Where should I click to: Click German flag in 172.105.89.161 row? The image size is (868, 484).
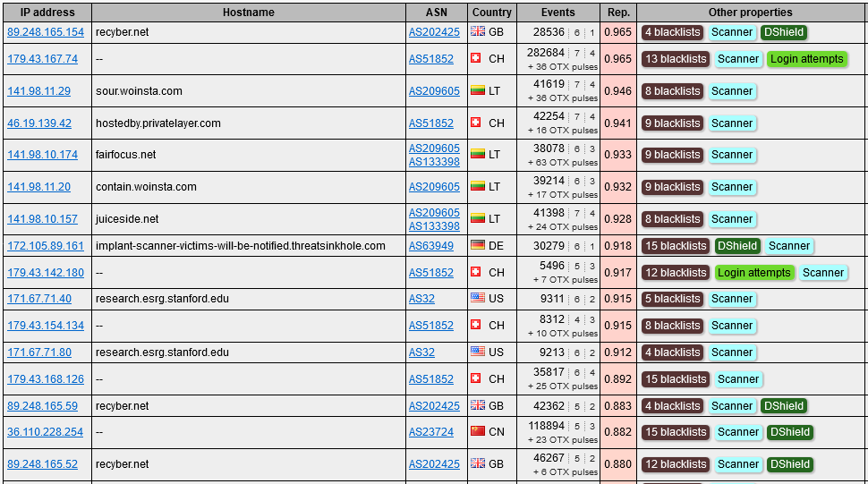478,244
